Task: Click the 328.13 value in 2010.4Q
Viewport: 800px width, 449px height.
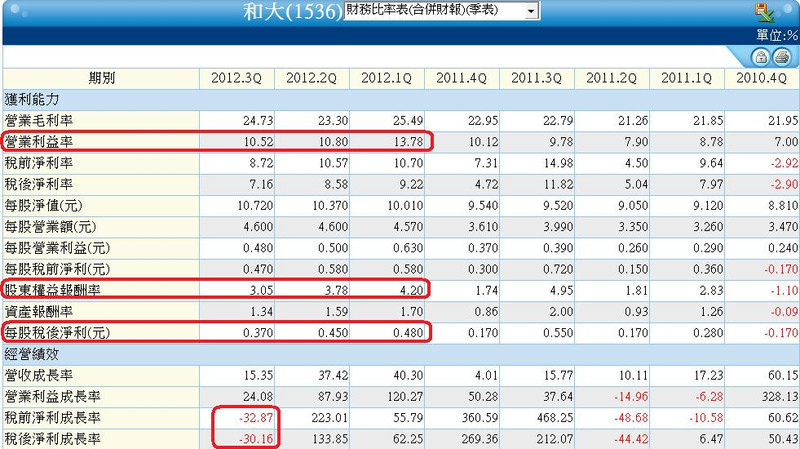Action: pos(780,396)
